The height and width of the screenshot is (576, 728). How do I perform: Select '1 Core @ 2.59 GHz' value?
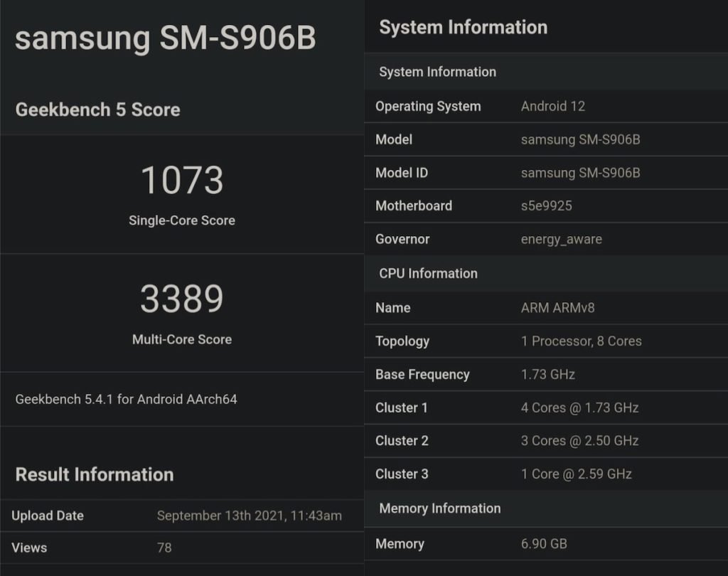pos(576,474)
